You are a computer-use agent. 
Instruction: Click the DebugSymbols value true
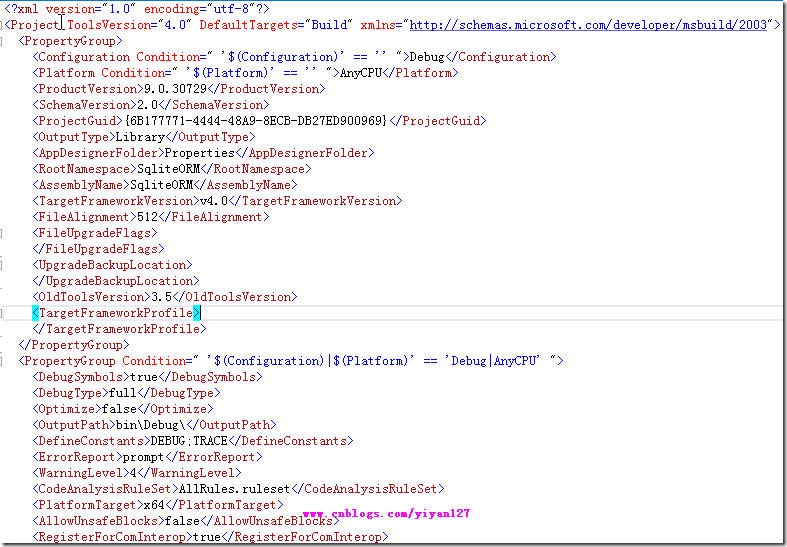click(144, 377)
